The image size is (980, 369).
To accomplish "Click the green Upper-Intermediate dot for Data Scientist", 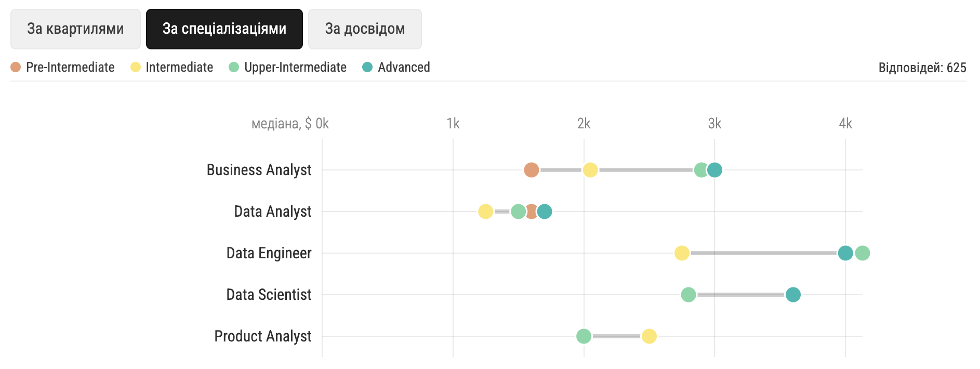I will point(688,295).
